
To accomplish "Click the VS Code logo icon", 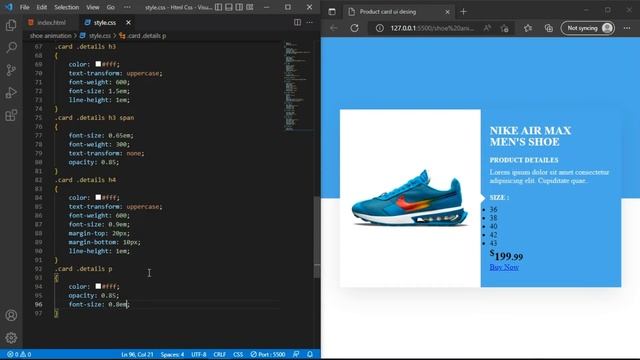I will pos(9,7).
